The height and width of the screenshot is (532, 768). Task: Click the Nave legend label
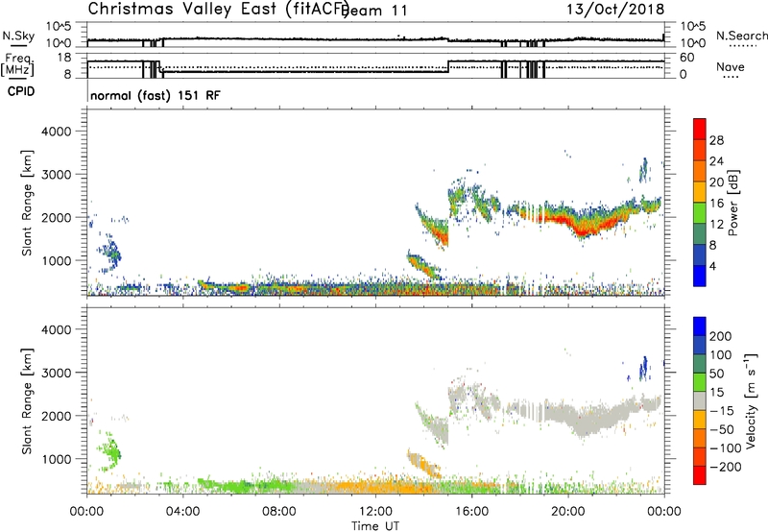[x=730, y=67]
